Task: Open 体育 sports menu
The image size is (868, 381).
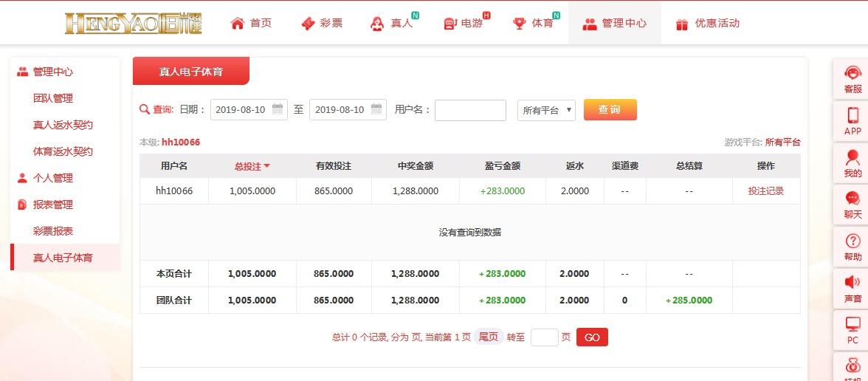Action: click(x=542, y=24)
